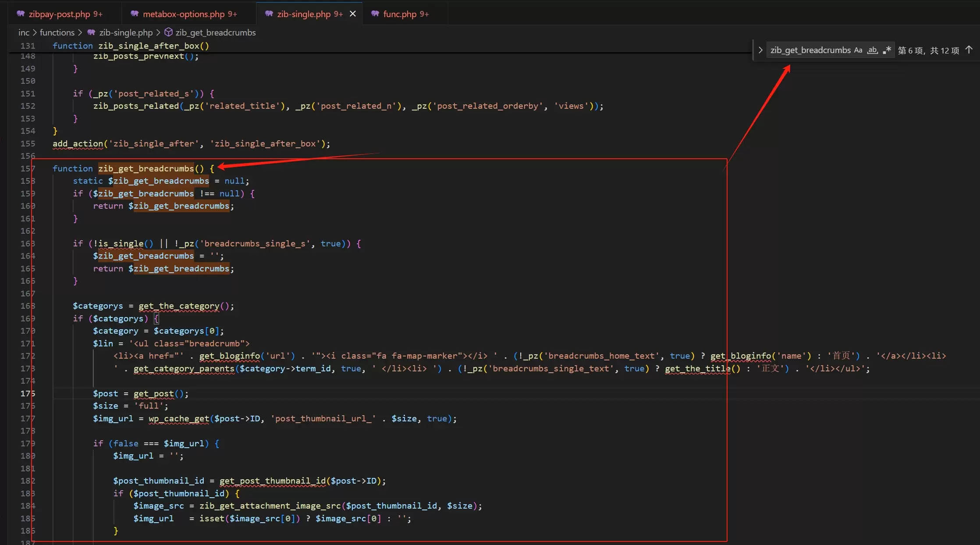Open the 'functions' breadcrumb segment
The image size is (980, 545).
pos(57,32)
